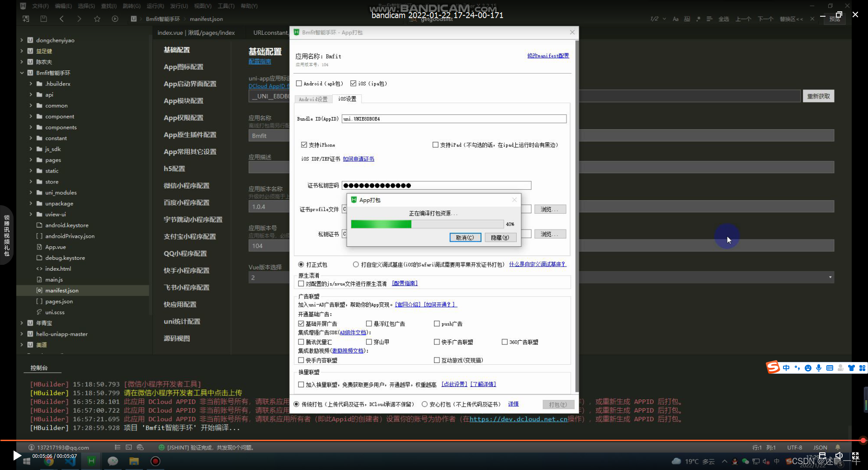Collapse the Bmfit智能手环 project
This screenshot has width=868, height=470.
(22, 73)
